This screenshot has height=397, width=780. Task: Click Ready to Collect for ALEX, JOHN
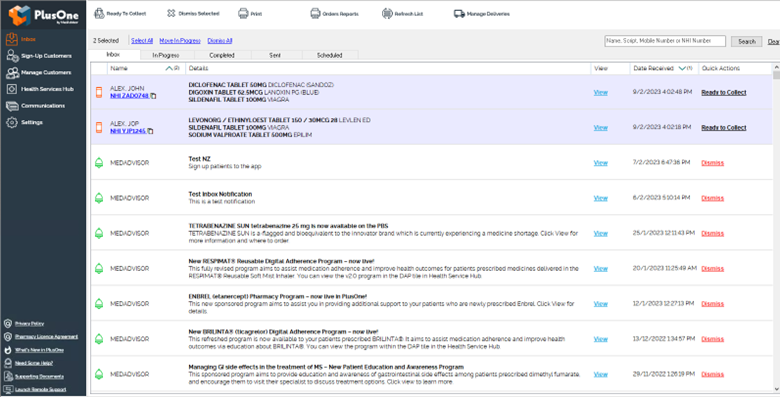724,93
